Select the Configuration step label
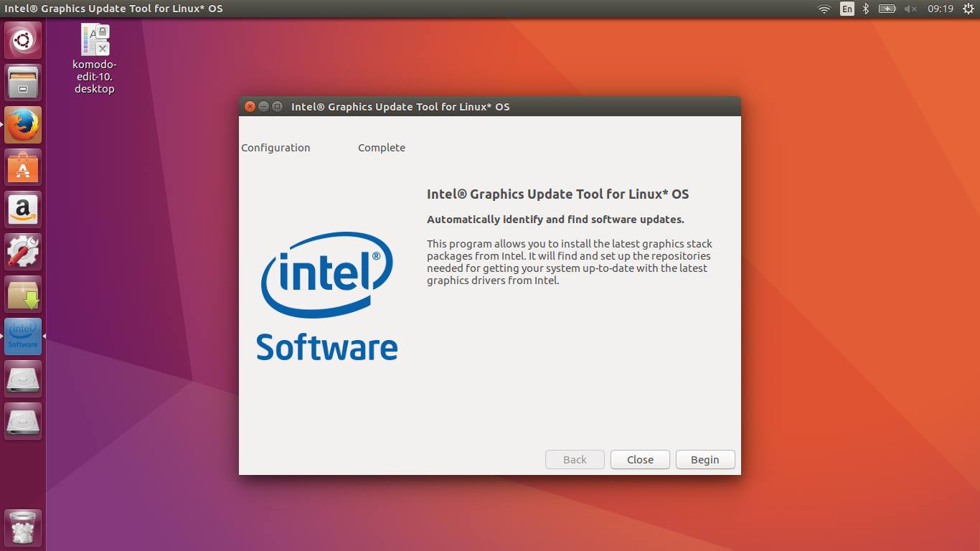 click(275, 148)
